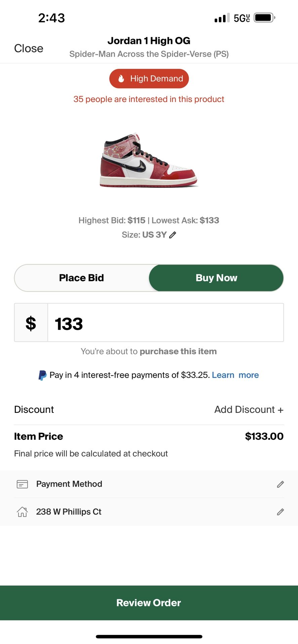This screenshot has height=644, width=298.
Task: Toggle to Buy Now mode
Action: tap(216, 278)
